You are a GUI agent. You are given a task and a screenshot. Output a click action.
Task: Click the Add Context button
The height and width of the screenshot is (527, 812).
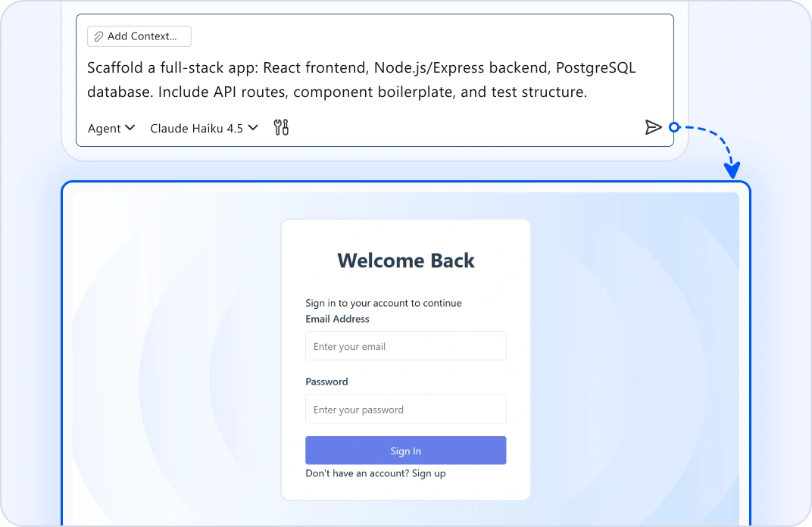[x=139, y=36]
